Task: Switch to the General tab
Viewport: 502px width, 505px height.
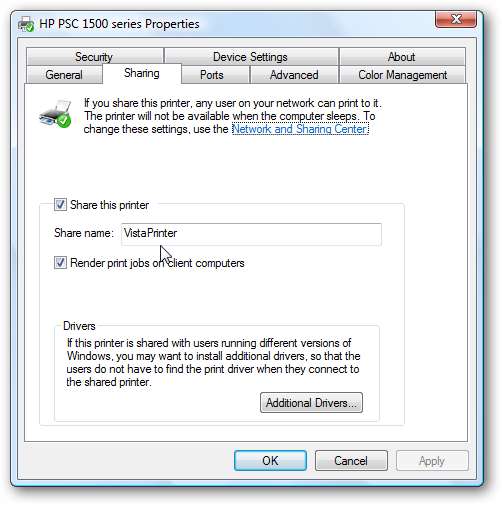Action: tap(64, 75)
